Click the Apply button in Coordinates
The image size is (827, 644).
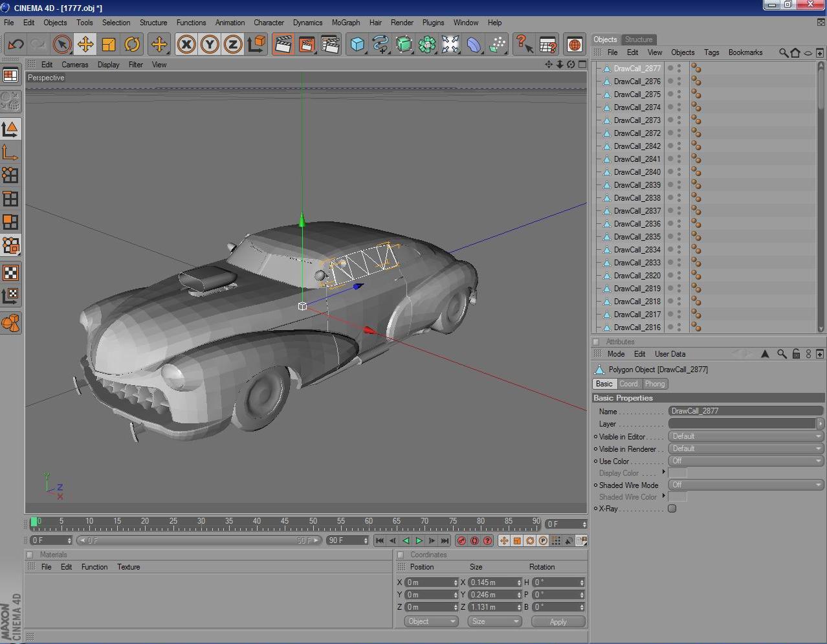558,621
